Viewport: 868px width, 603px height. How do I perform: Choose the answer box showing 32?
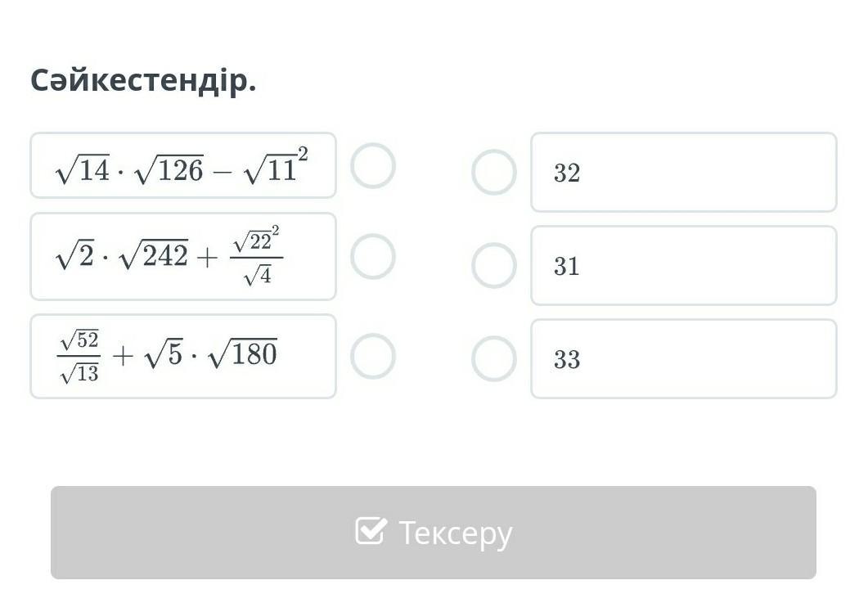(x=683, y=172)
